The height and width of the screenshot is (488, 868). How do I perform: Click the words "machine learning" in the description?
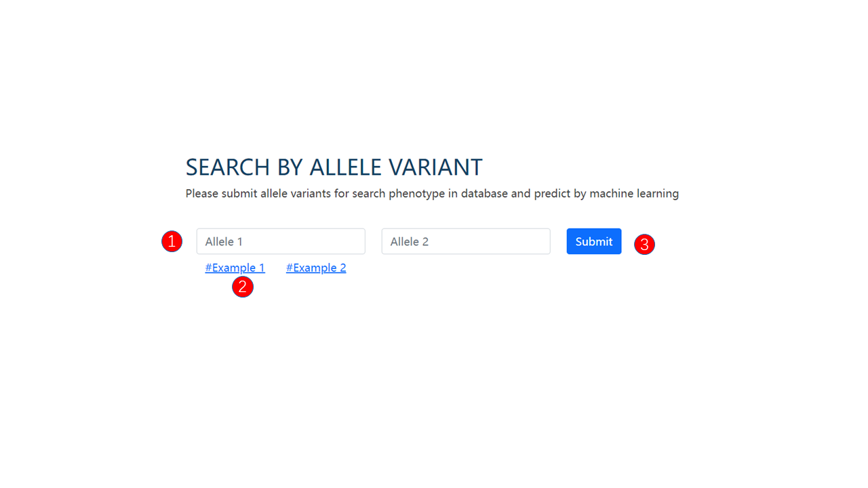(x=634, y=194)
